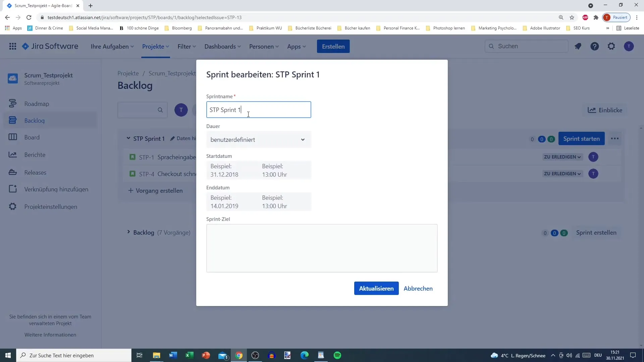The height and width of the screenshot is (362, 644).
Task: Click the Backlog icon in sidebar
Action: [12, 120]
